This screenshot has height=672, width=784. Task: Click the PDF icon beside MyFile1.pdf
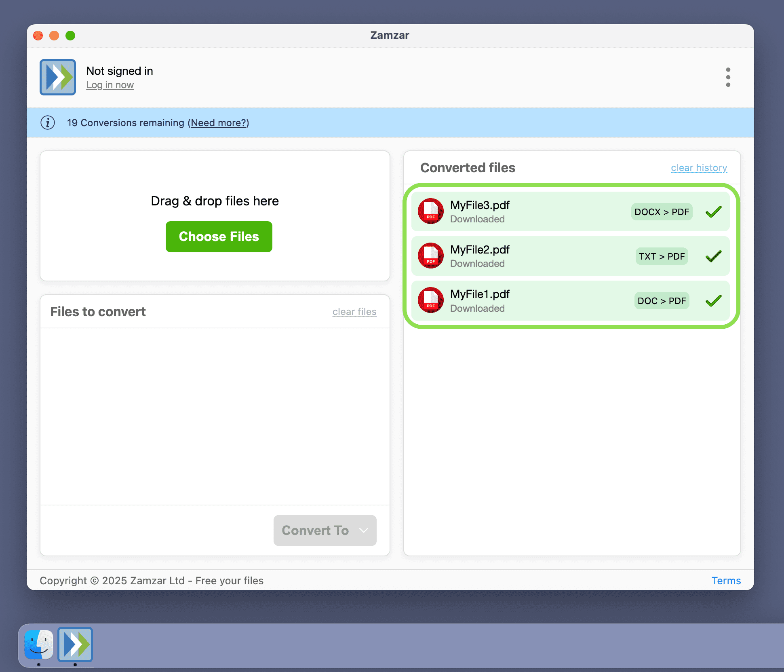(430, 300)
